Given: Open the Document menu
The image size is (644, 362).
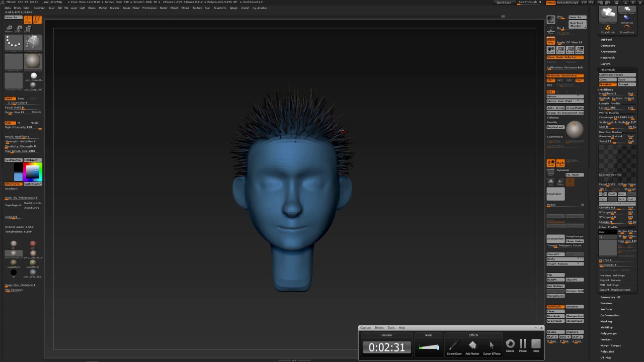Looking at the screenshot, I should point(39,8).
